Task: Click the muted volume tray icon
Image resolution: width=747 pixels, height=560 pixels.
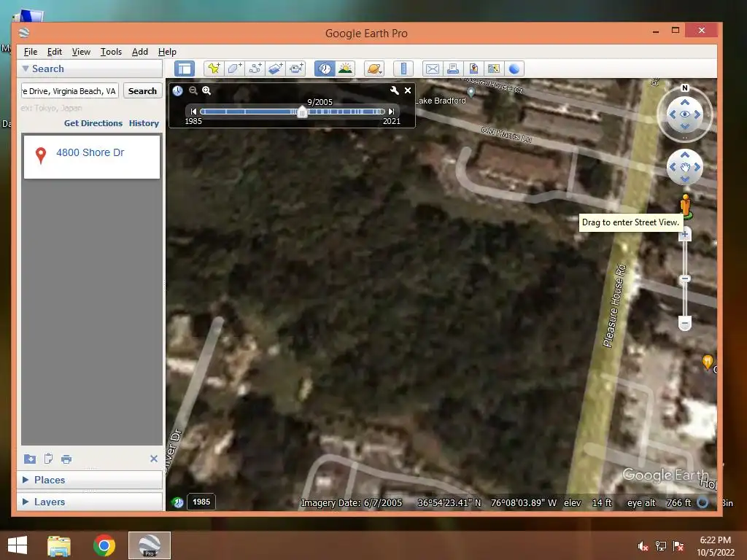Action: point(643,546)
